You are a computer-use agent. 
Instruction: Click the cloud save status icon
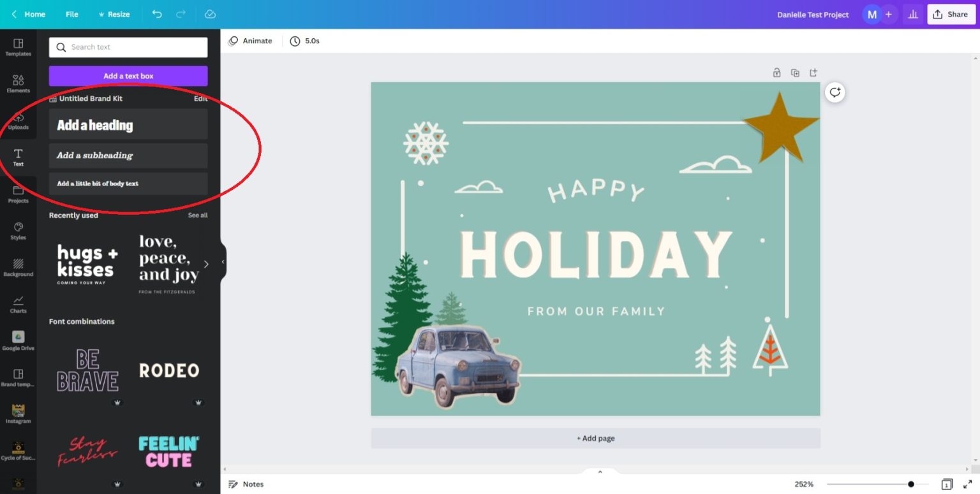coord(210,14)
